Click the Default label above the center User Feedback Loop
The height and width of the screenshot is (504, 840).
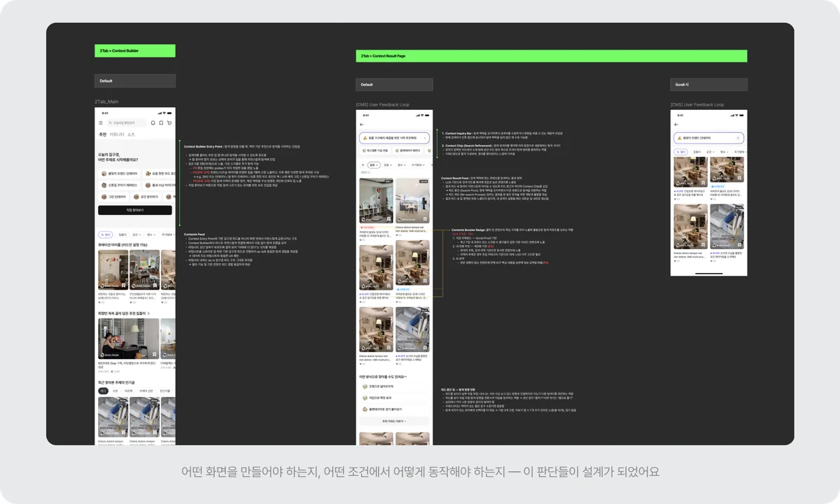[x=395, y=85]
